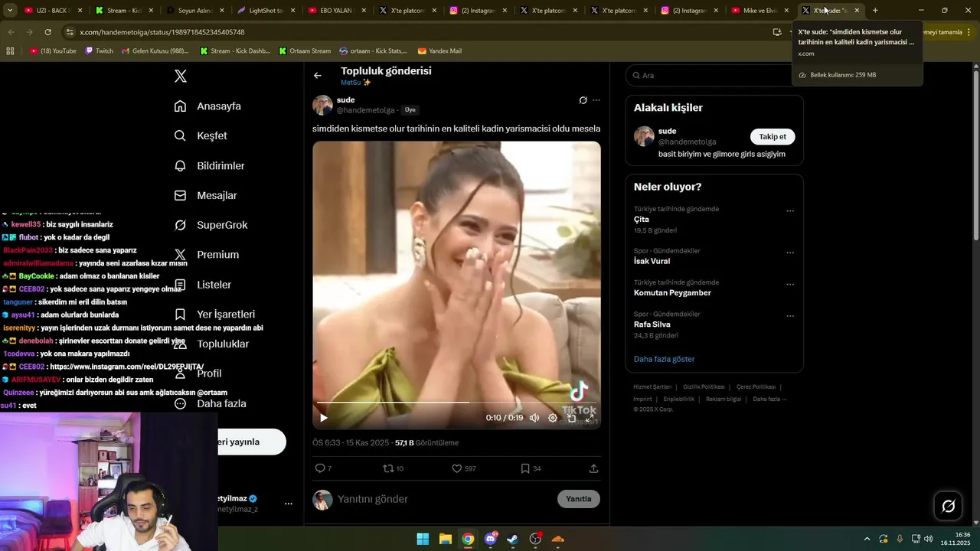Open the Çita trending topic
The width and height of the screenshot is (980, 551).
click(642, 220)
